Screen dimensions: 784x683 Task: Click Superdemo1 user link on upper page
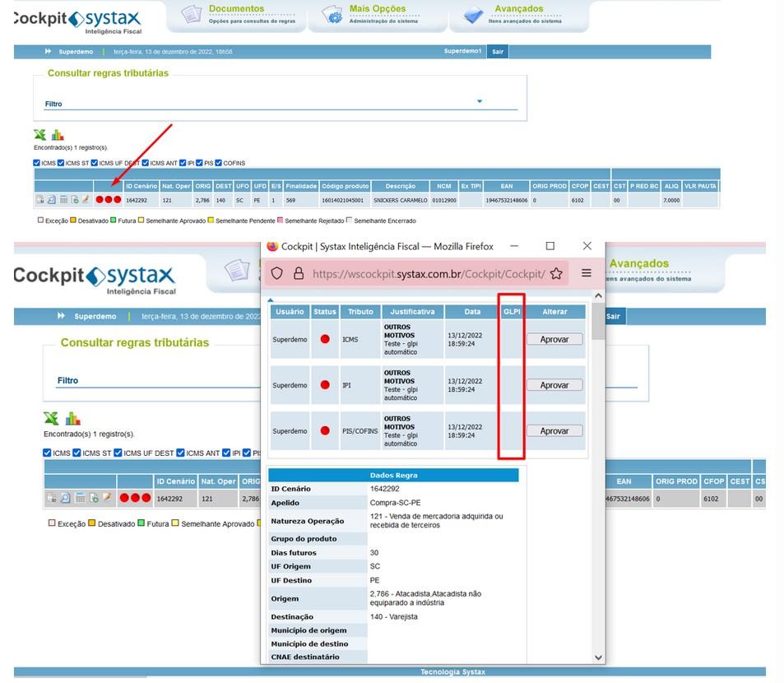tap(462, 51)
